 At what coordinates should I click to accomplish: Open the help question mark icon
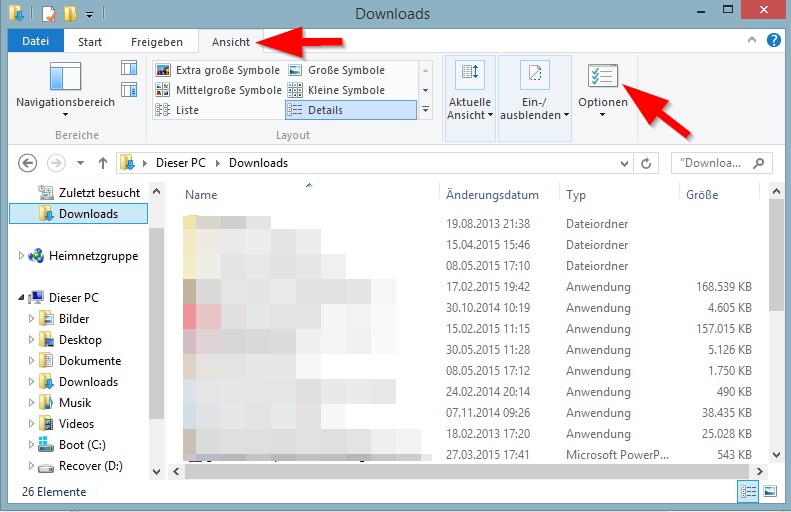773,41
